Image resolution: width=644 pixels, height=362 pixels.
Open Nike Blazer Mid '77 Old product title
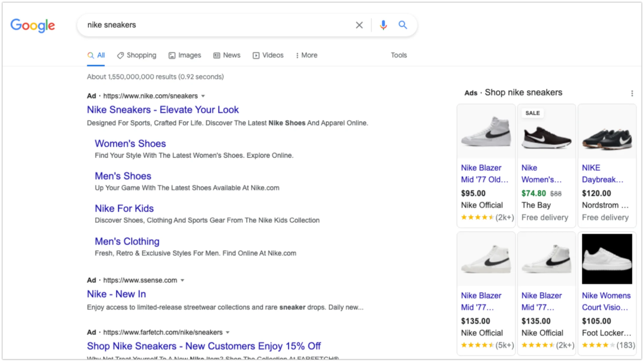tap(485, 174)
